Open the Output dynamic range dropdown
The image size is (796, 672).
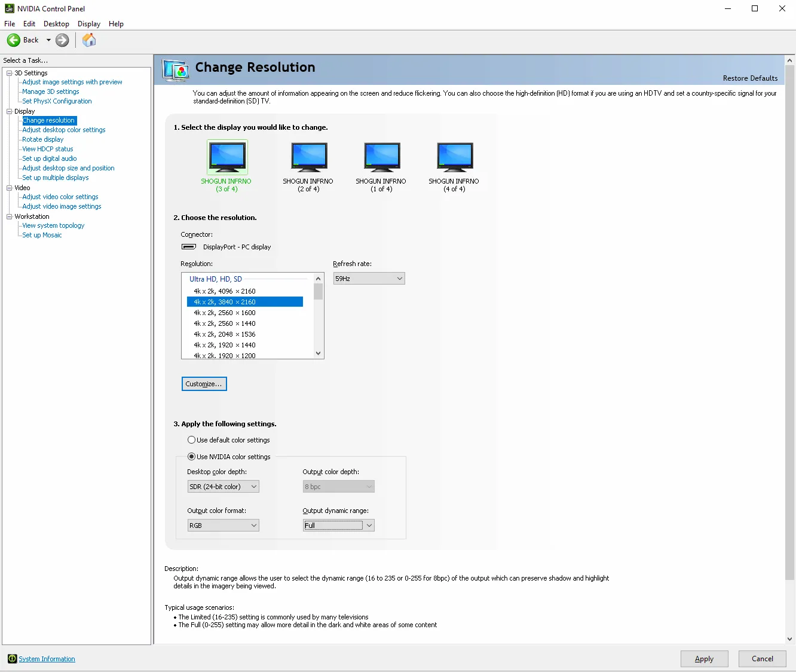click(x=338, y=526)
